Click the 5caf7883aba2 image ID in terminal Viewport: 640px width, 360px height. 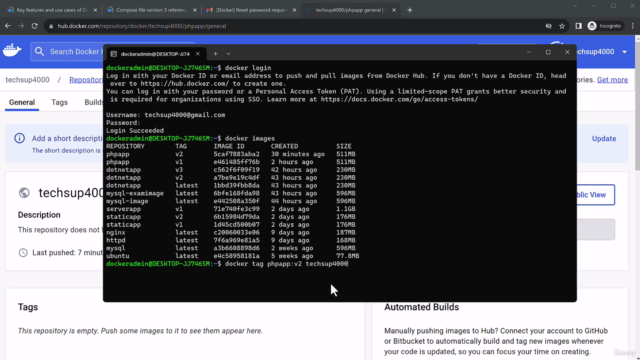coord(236,154)
